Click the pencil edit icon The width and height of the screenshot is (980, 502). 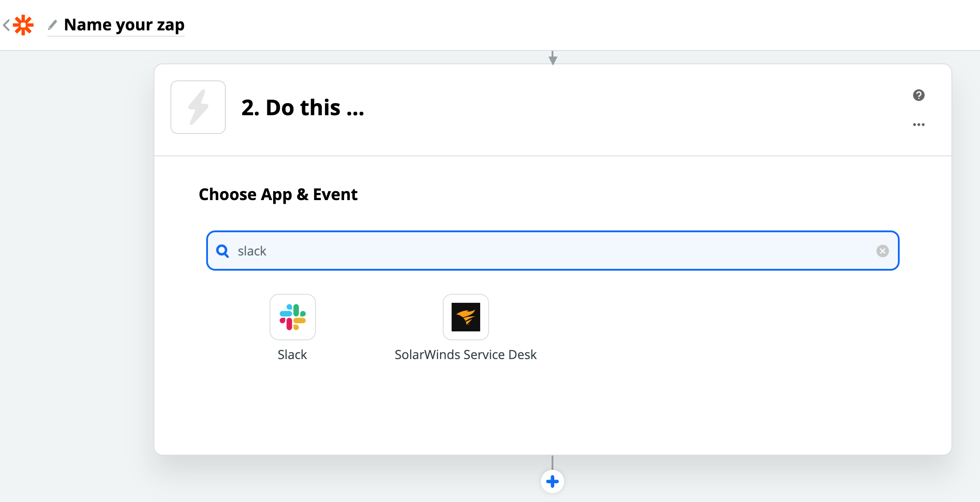coord(53,25)
